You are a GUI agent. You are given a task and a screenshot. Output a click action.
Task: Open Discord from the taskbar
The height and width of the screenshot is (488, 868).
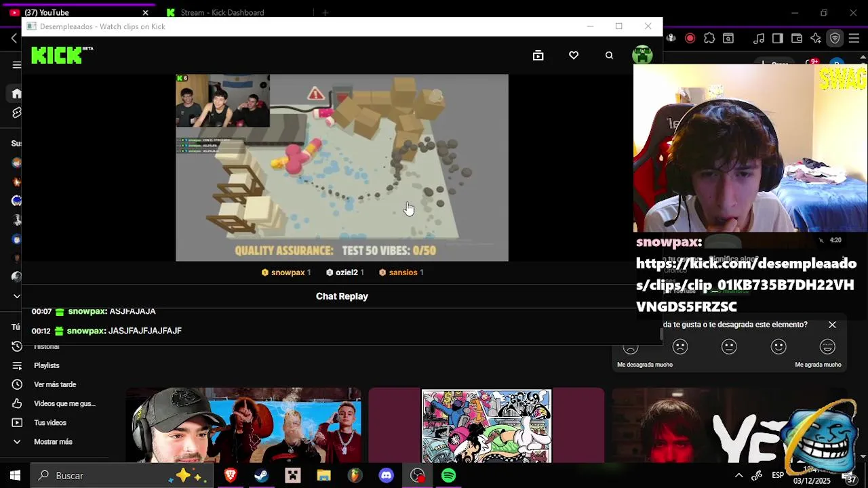pos(386,476)
